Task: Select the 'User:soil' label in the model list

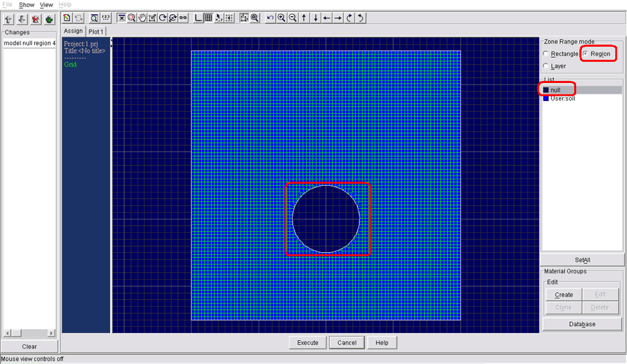Action: coord(563,98)
